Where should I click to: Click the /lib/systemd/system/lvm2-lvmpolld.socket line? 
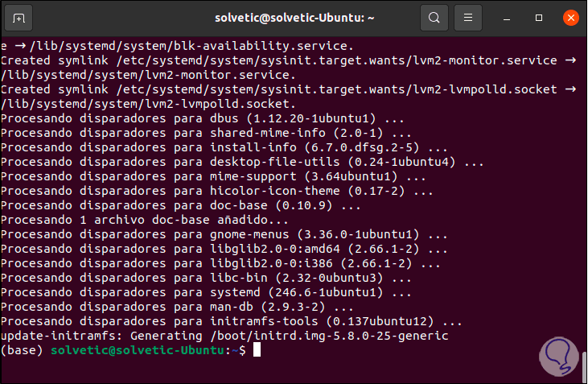click(x=148, y=104)
